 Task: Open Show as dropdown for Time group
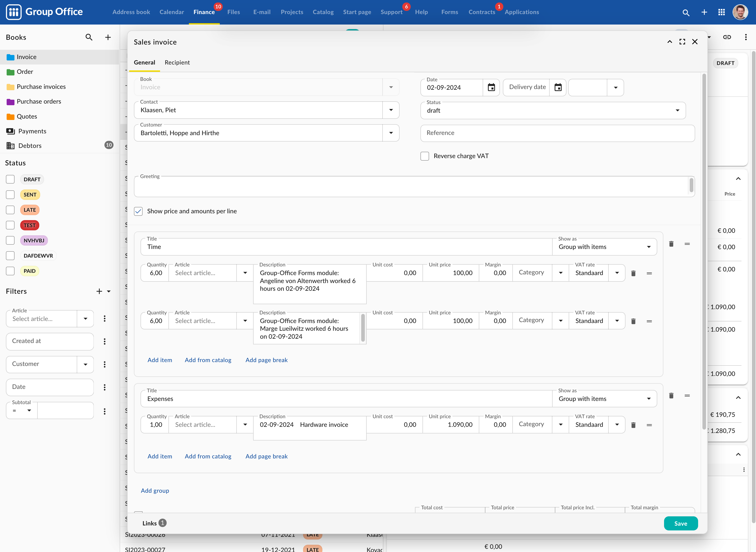[x=649, y=247]
